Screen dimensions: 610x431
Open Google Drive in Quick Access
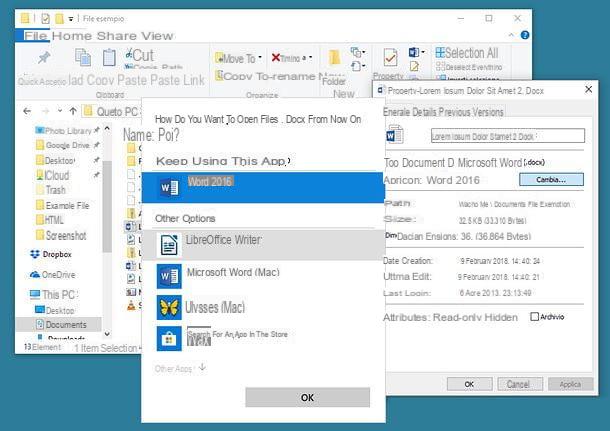[x=62, y=145]
